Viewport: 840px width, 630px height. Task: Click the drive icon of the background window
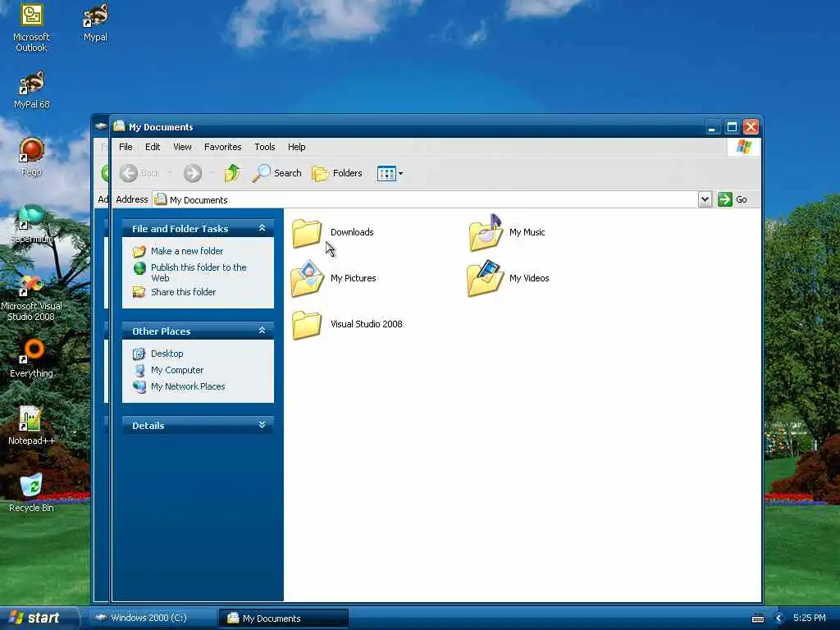pyautogui.click(x=101, y=126)
